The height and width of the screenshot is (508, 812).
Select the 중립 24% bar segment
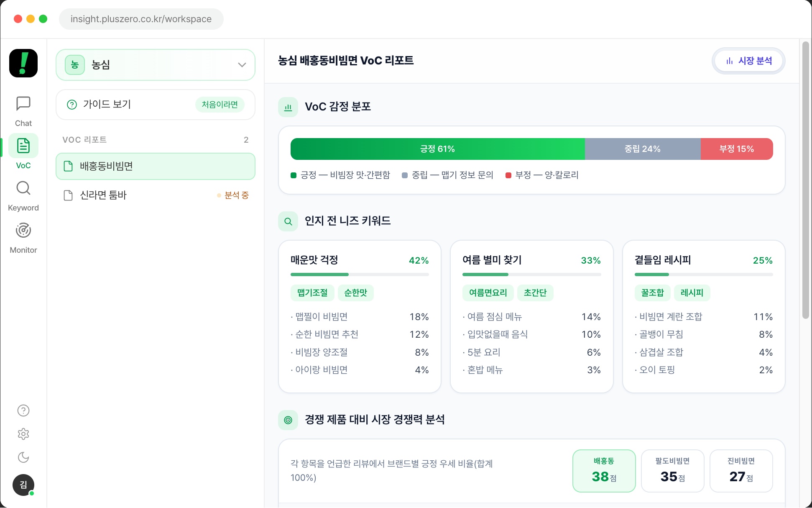[x=643, y=149]
